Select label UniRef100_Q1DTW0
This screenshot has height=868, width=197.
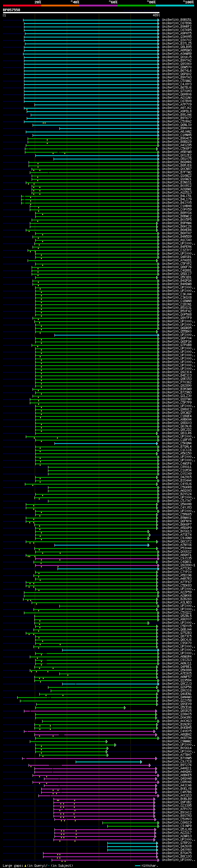click(177, 399)
